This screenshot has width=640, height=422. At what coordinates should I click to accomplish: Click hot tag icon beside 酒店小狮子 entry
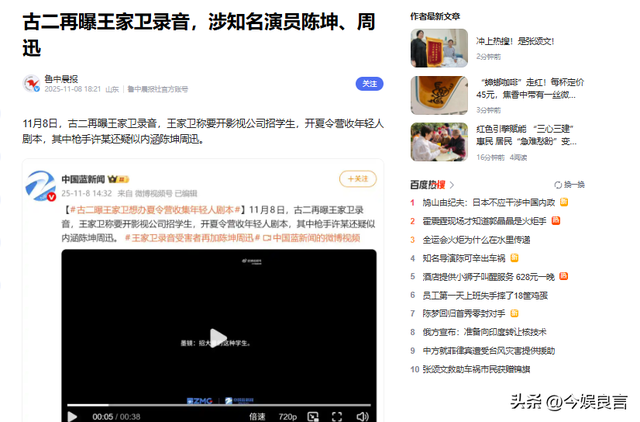[x=564, y=276]
